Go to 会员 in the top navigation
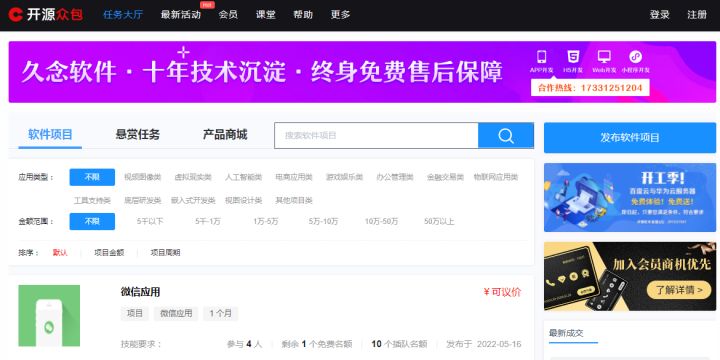The height and width of the screenshot is (360, 720). pos(228,15)
